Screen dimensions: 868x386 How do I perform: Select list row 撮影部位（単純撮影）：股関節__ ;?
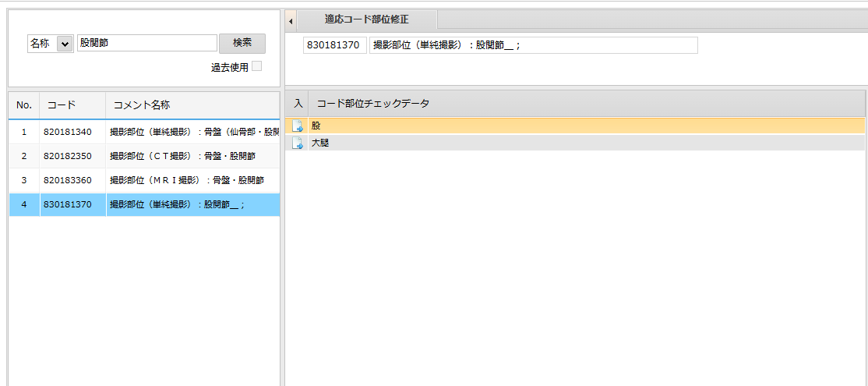click(192, 204)
